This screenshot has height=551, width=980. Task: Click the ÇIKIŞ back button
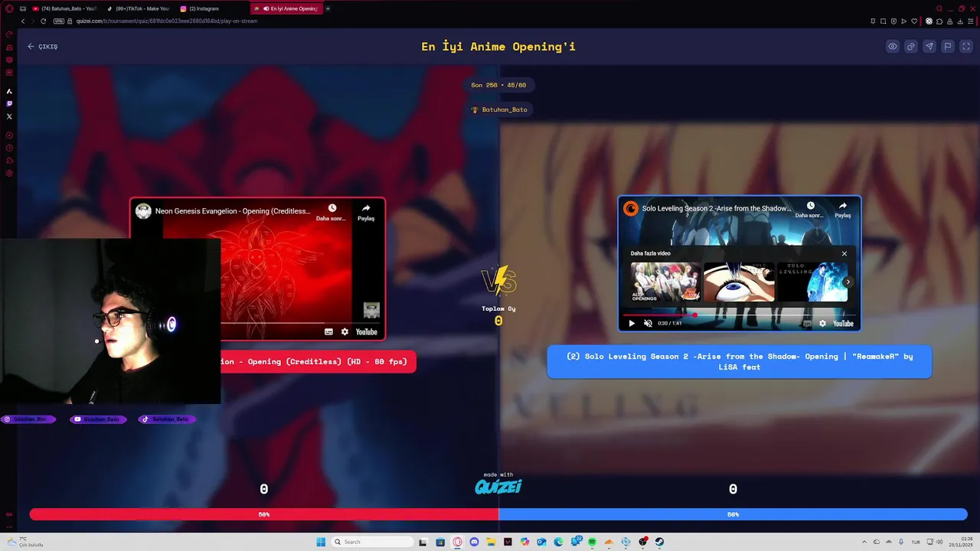(x=43, y=47)
